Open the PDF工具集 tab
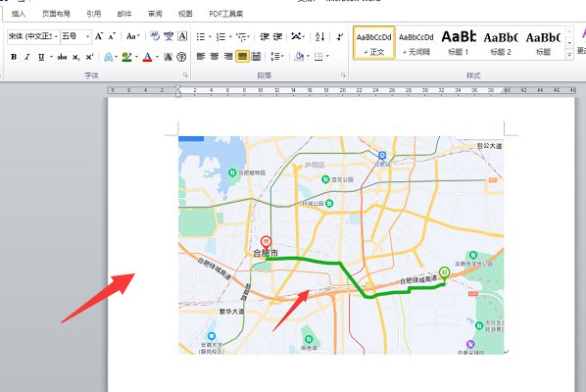 click(x=225, y=14)
